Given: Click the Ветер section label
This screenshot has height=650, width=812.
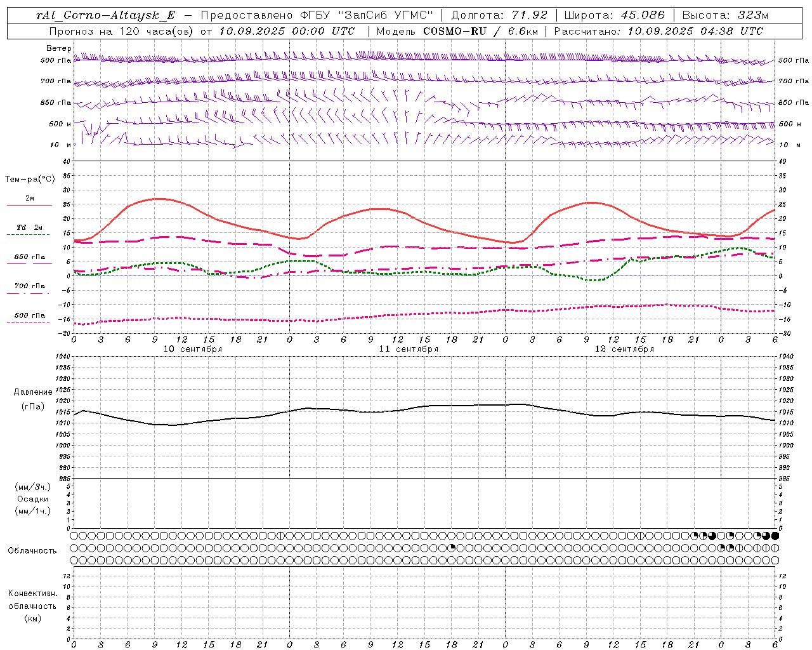Looking at the screenshot, I should (58, 48).
